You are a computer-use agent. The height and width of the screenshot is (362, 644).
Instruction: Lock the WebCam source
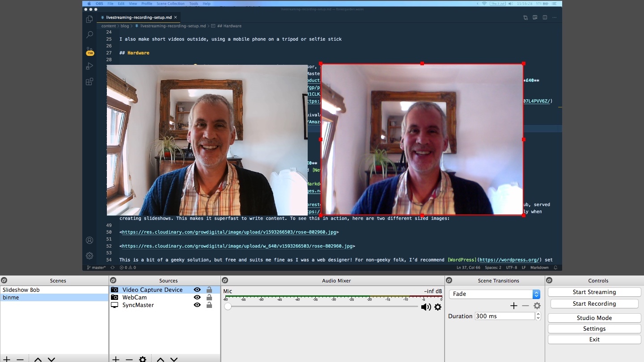[209, 297]
